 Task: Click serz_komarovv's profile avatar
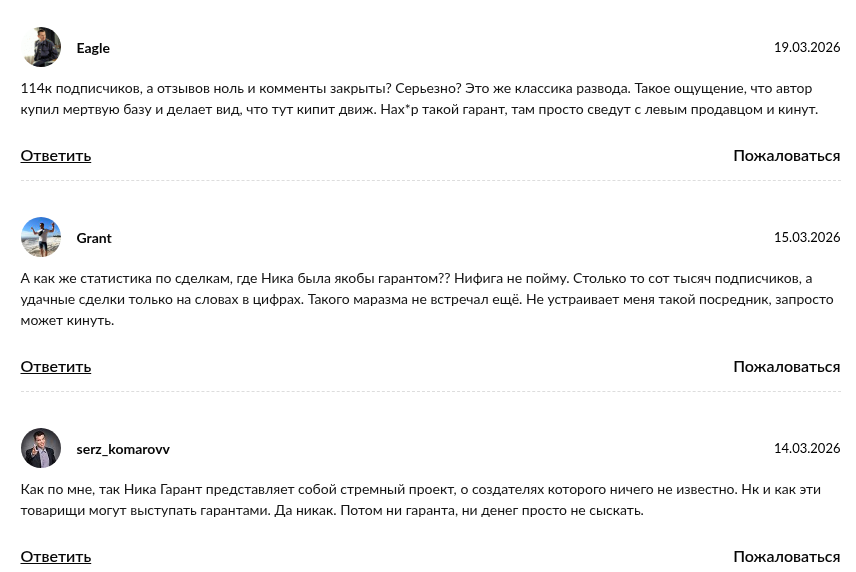[41, 449]
